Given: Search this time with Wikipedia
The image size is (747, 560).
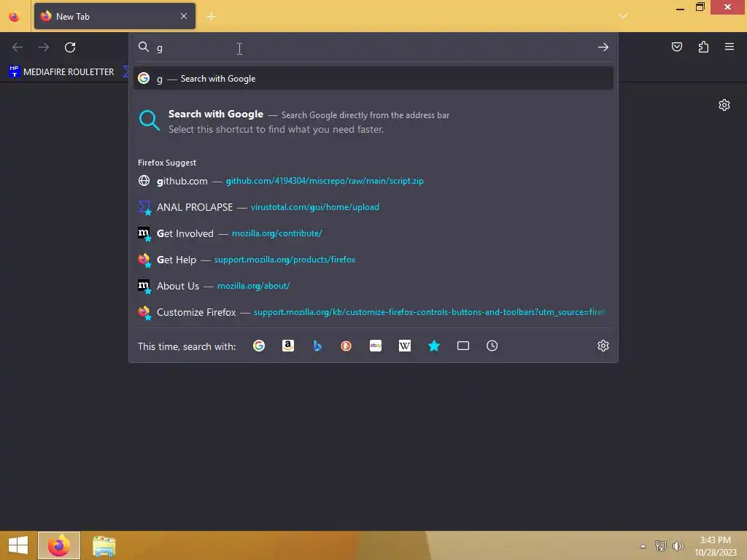Looking at the screenshot, I should pyautogui.click(x=404, y=346).
